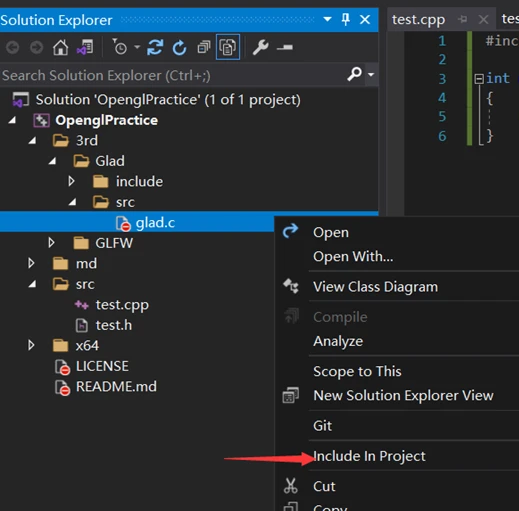
Task: Collapse the code block at the int line
Action: pyautogui.click(x=479, y=79)
